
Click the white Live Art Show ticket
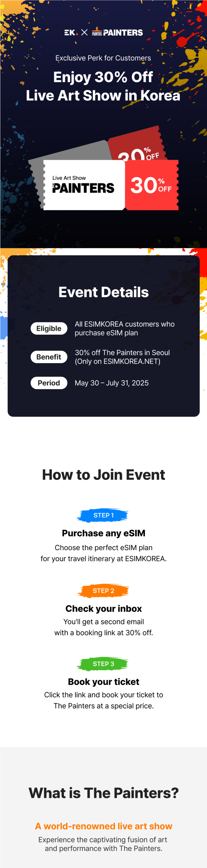(84, 185)
